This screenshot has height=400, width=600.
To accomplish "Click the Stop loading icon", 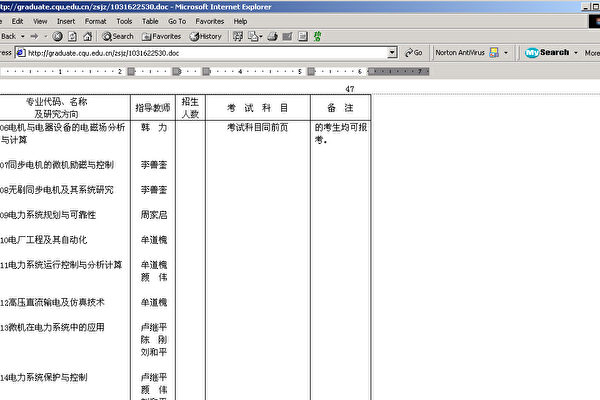I will tap(58, 36).
